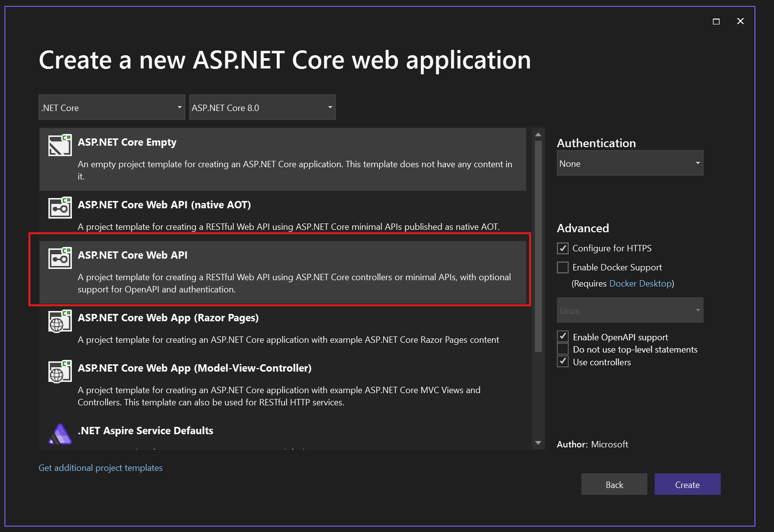Open the Authentication type dropdown
The width and height of the screenshot is (774, 532).
(x=630, y=163)
